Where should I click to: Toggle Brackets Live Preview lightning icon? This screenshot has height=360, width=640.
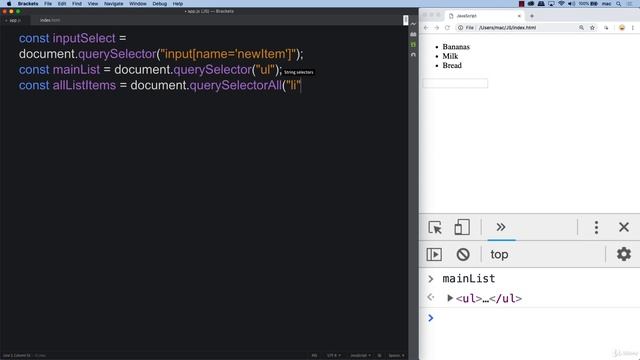413,24
